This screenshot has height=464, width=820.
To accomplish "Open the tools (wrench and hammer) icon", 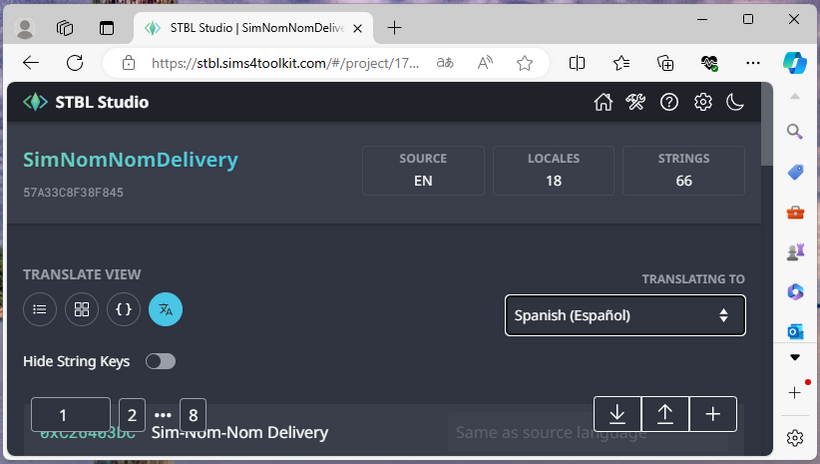I will point(636,102).
